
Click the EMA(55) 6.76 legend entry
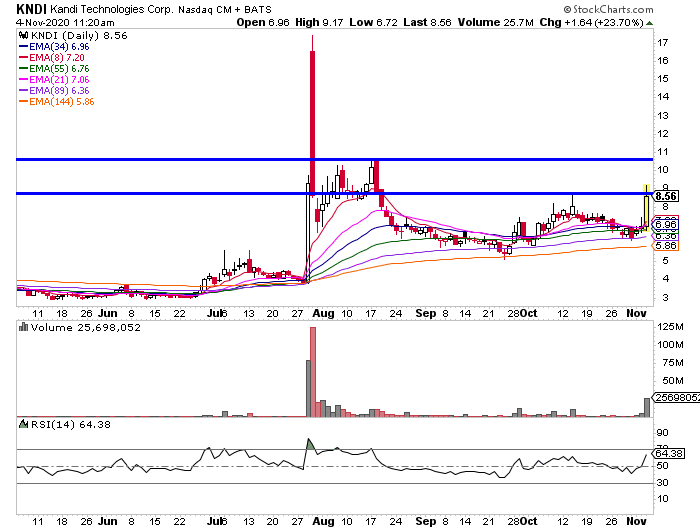coord(54,69)
